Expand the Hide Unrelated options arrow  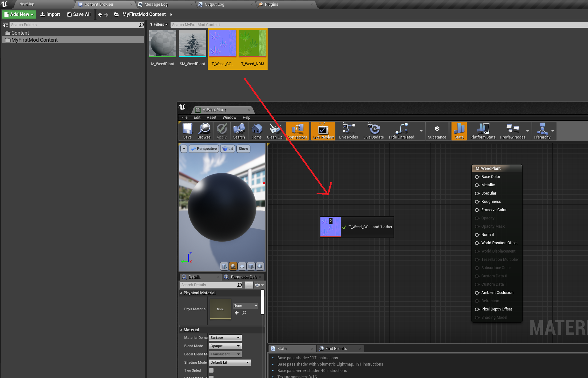[421, 131]
